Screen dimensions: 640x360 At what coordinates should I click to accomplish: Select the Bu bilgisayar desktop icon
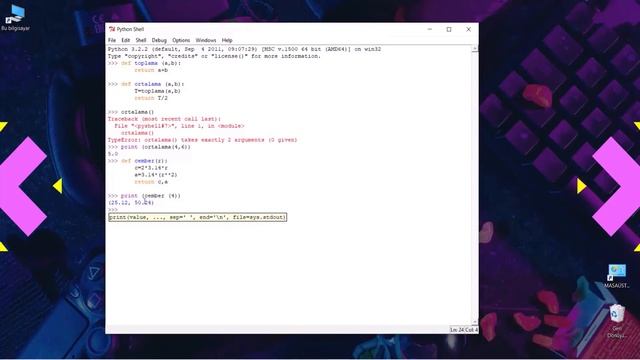(x=16, y=18)
